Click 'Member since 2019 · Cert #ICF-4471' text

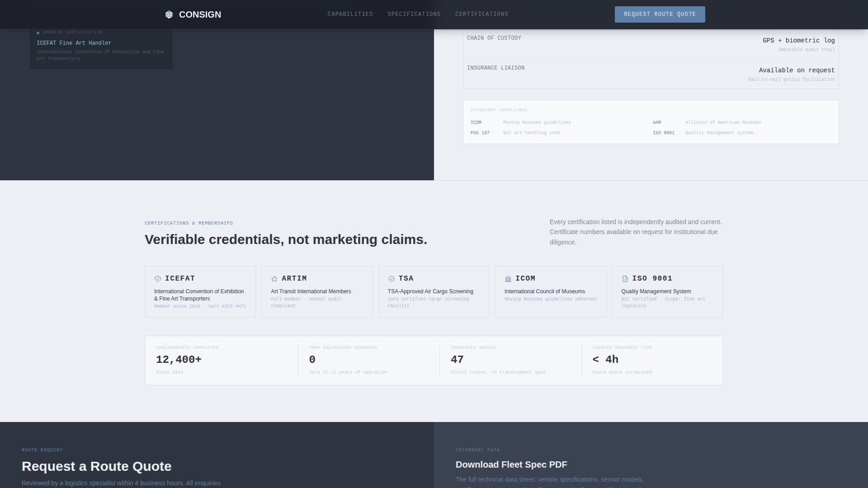pos(200,306)
